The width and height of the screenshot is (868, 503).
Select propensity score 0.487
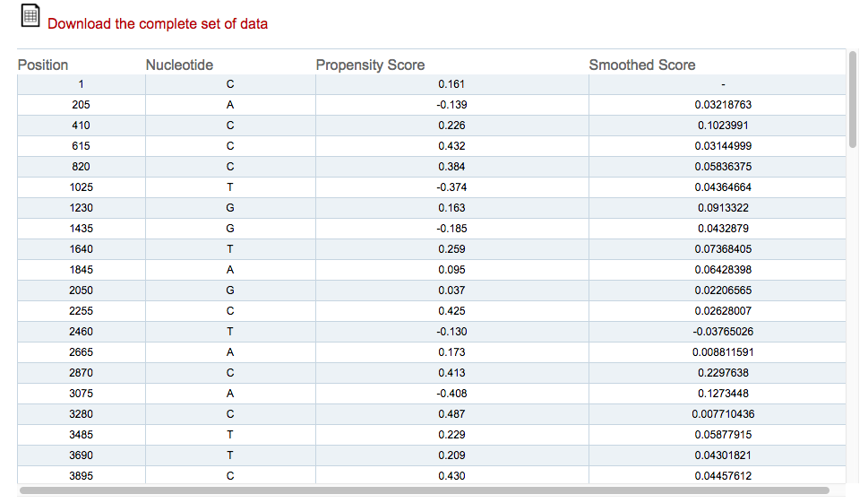(x=451, y=414)
